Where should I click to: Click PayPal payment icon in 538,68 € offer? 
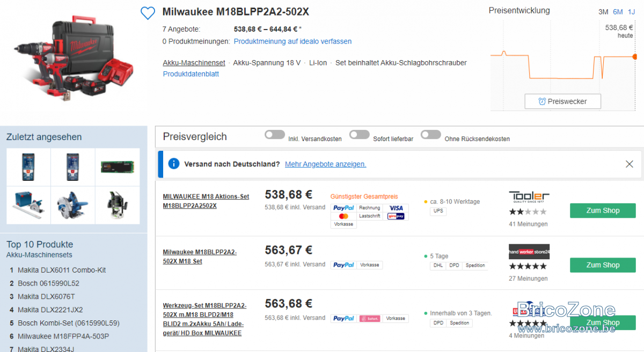click(343, 208)
